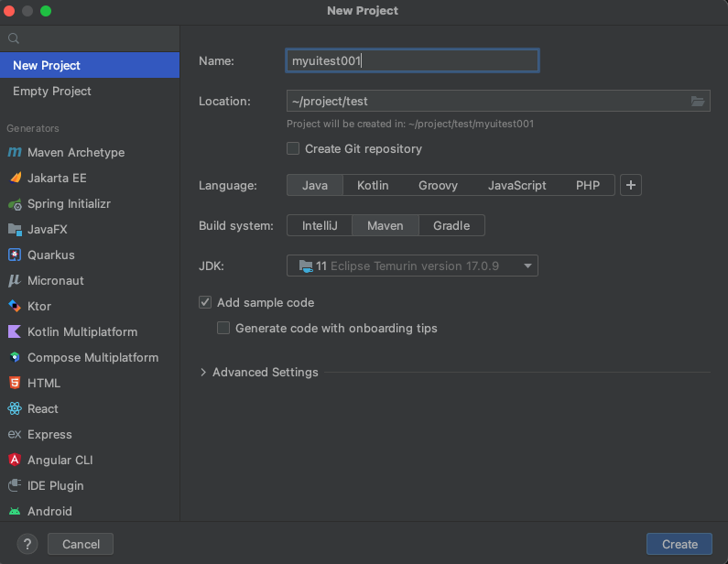Choose Gradle build system

coord(451,225)
